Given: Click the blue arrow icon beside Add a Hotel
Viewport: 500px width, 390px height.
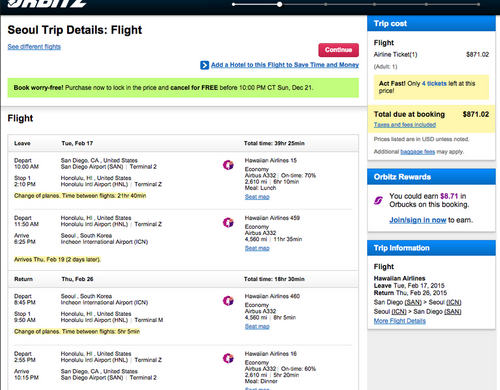Looking at the screenshot, I should (204, 65).
